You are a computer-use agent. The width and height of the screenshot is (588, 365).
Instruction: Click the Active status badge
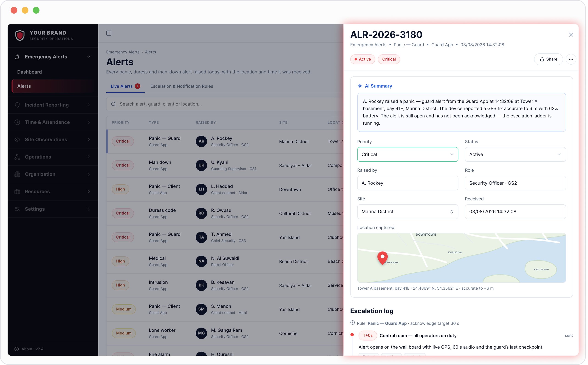pos(362,59)
